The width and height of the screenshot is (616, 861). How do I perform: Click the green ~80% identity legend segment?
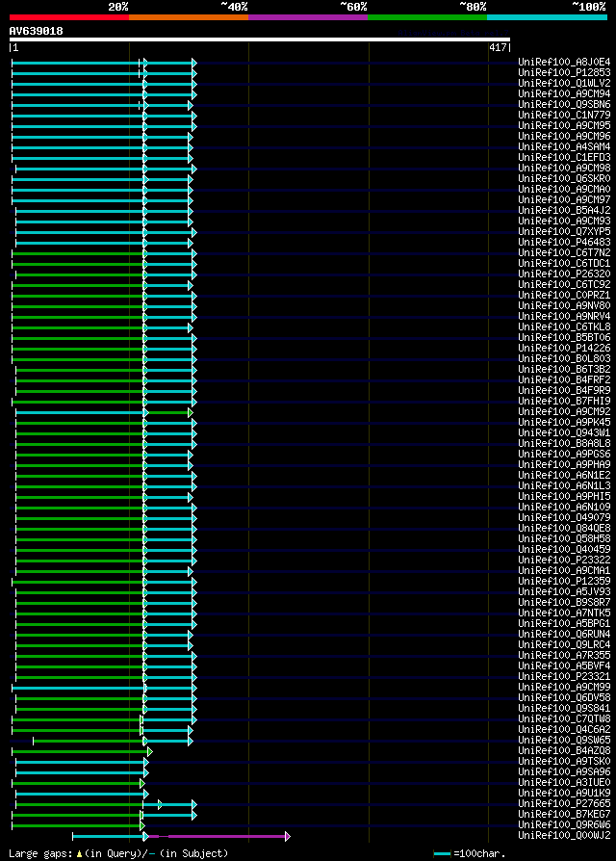pyautogui.click(x=427, y=17)
